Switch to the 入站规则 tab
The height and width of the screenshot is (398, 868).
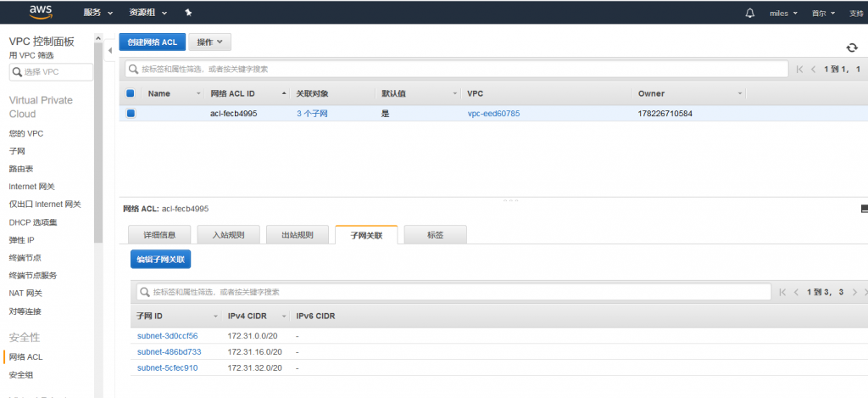(228, 235)
